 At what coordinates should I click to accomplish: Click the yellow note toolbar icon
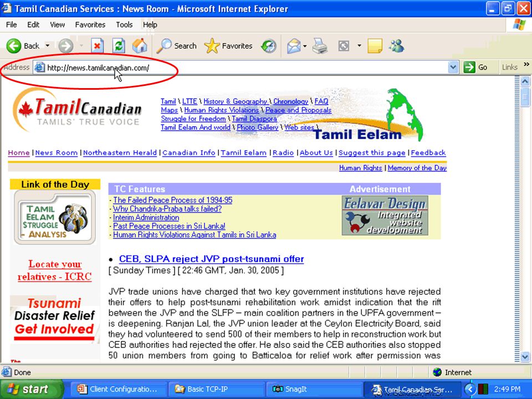click(375, 46)
